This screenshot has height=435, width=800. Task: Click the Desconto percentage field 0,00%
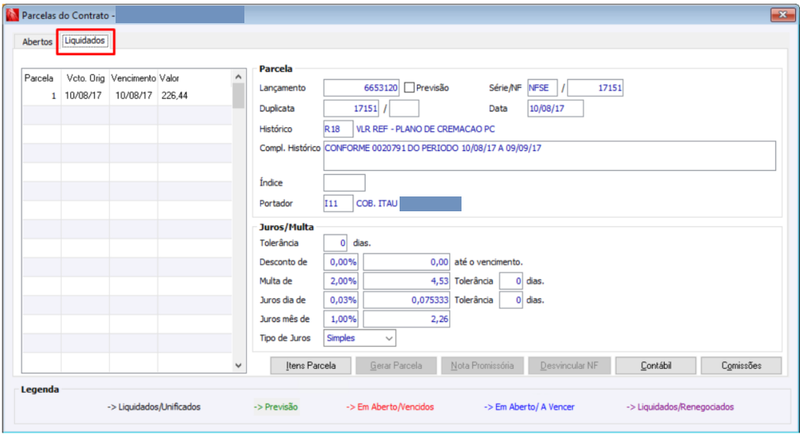tap(341, 262)
